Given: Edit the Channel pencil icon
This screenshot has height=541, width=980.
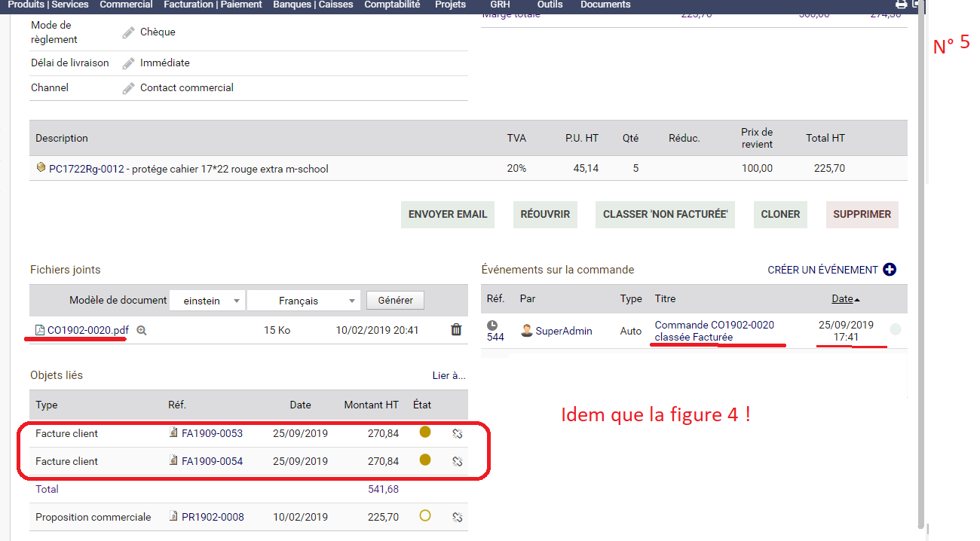Looking at the screenshot, I should tap(129, 88).
